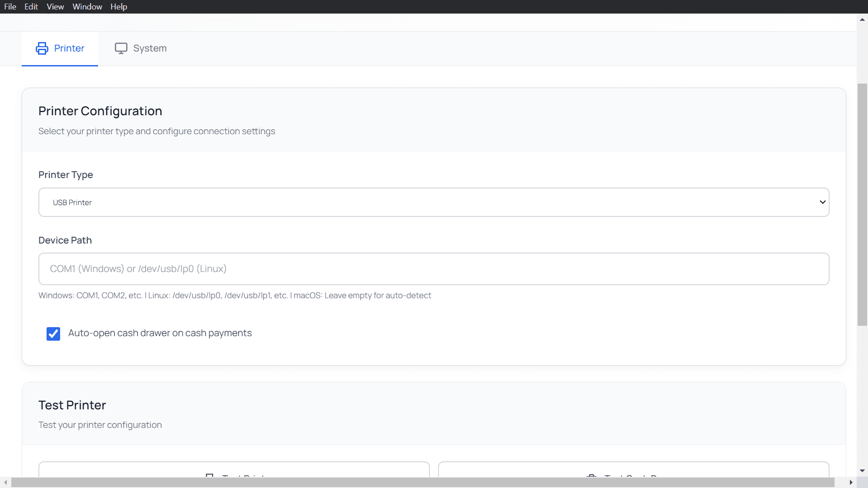
Task: Click the Device Path label
Action: pyautogui.click(x=65, y=240)
